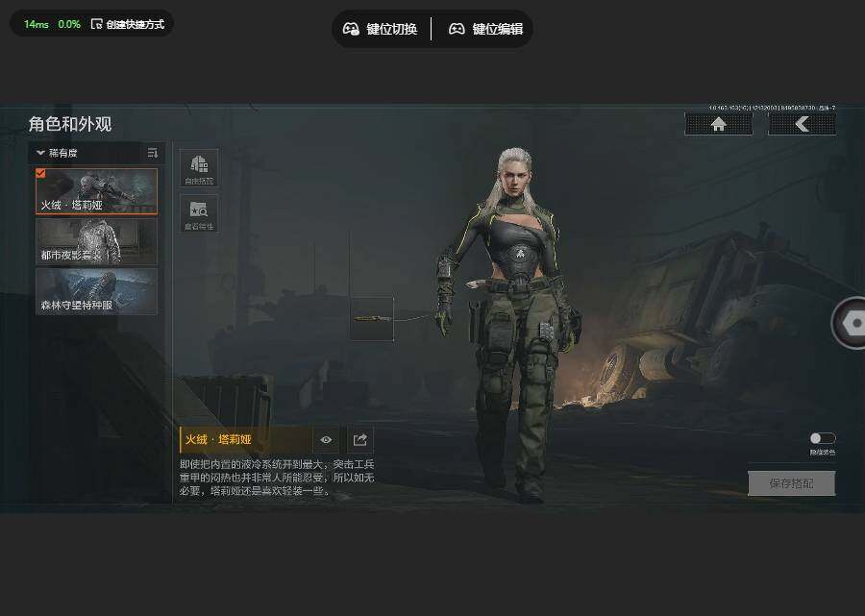Toggle the orange checkbox on 火绒·塔莉娅

click(40, 173)
